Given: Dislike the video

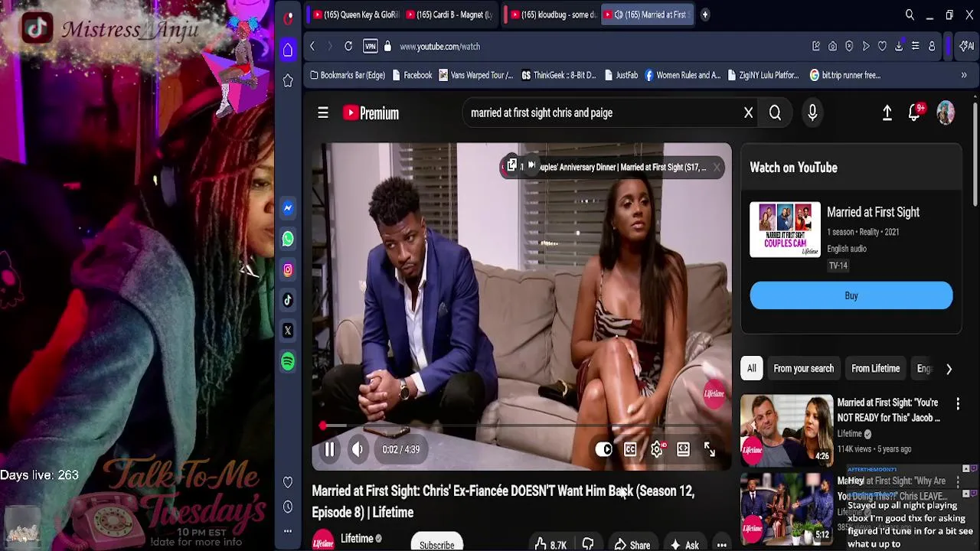Looking at the screenshot, I should pos(588,544).
